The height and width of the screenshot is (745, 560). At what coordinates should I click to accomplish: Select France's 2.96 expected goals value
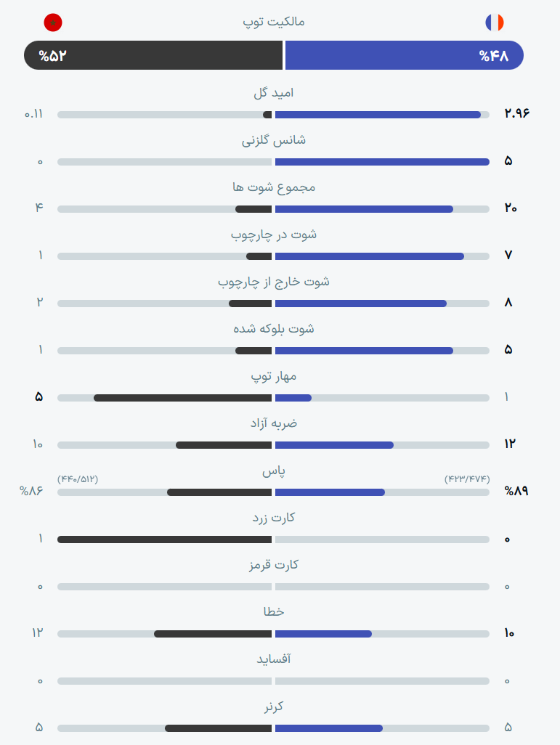tap(516, 113)
